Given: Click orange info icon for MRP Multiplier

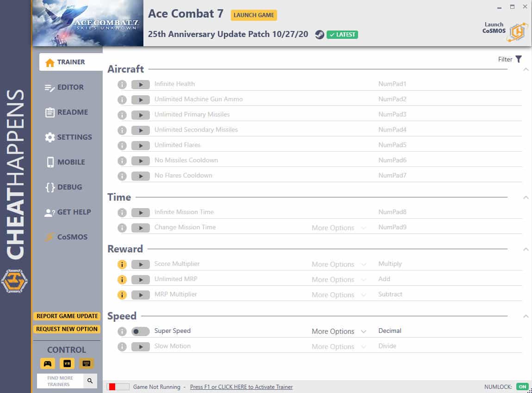Looking at the screenshot, I should pos(122,295).
